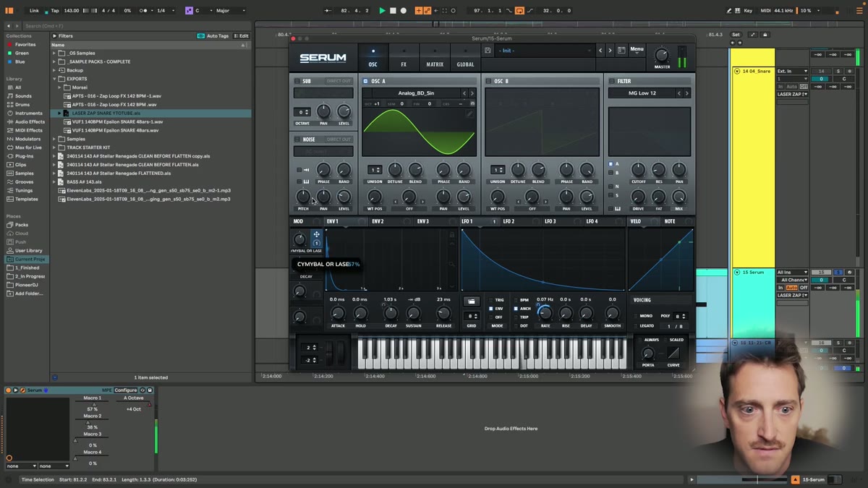This screenshot has width=868, height=488.
Task: Click next filter type arrow beside MG Low 12
Action: tap(686, 93)
